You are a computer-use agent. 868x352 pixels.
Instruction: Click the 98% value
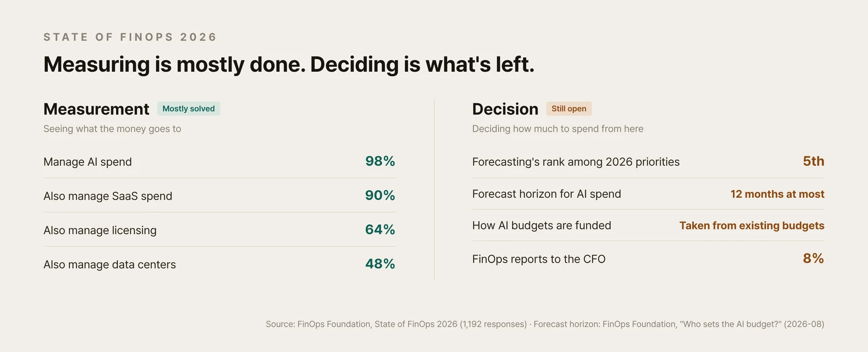click(380, 161)
